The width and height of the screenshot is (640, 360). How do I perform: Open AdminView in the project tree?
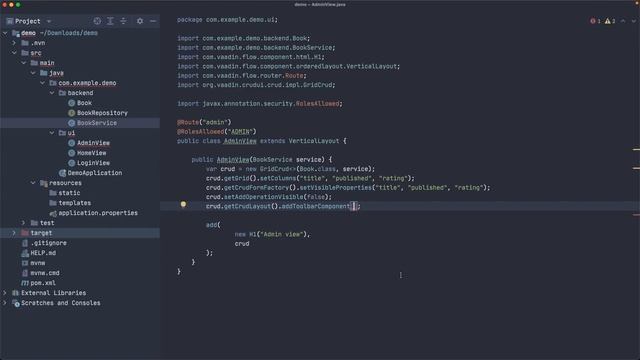(93, 143)
